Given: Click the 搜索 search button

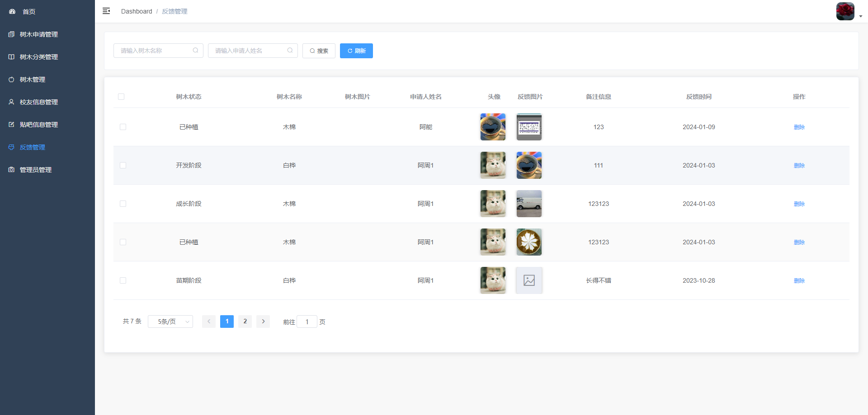Looking at the screenshot, I should click(x=319, y=51).
